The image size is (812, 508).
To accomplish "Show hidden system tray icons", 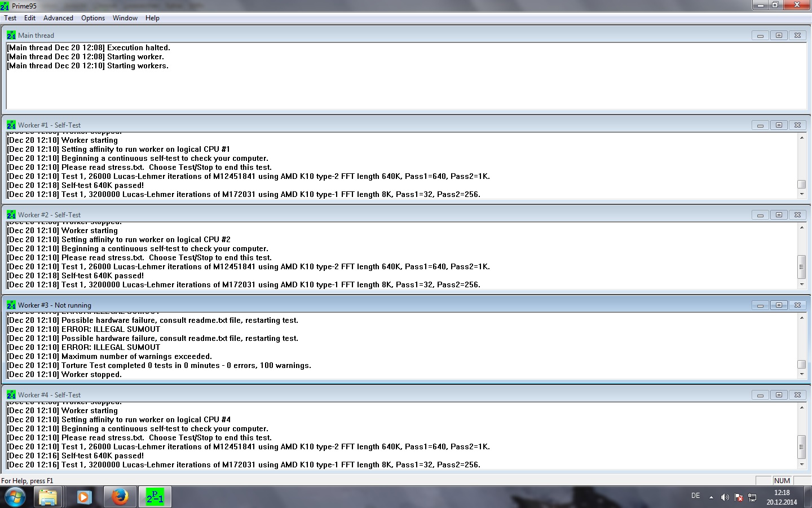I will (711, 497).
